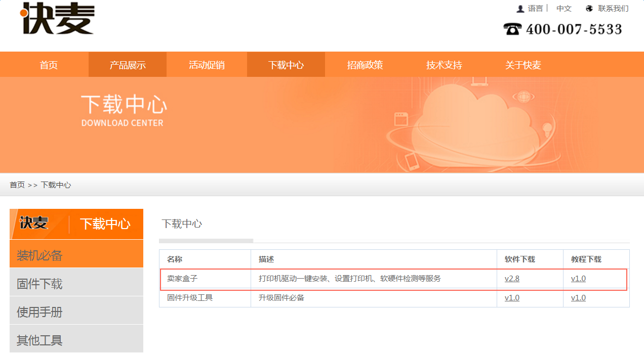Click the 固件升级工具 name cell
This screenshot has height=356, width=644.
pos(205,298)
